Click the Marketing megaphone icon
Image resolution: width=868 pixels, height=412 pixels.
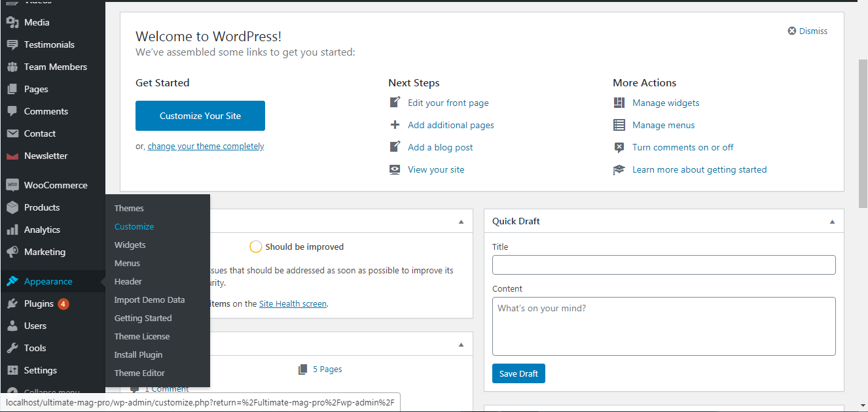click(x=12, y=252)
